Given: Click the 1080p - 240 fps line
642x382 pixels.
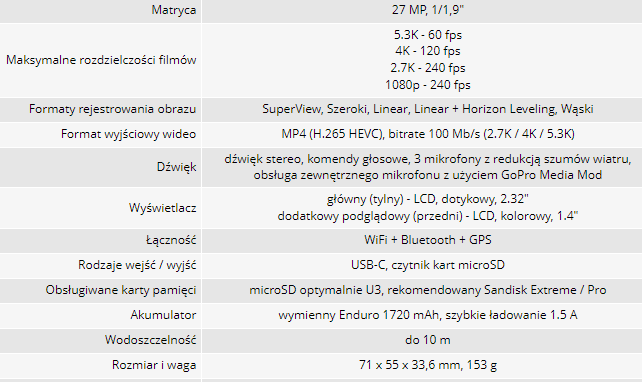Looking at the screenshot, I should pos(427,85).
